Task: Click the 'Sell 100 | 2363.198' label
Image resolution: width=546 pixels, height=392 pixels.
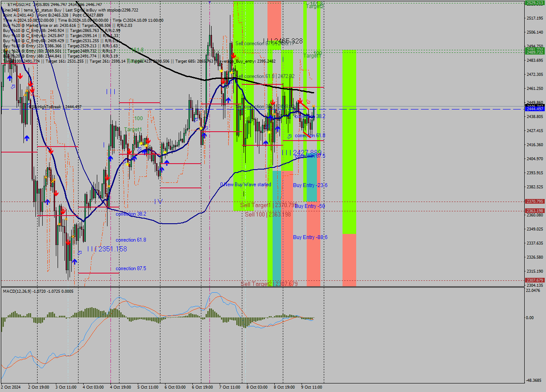Action: (x=268, y=214)
